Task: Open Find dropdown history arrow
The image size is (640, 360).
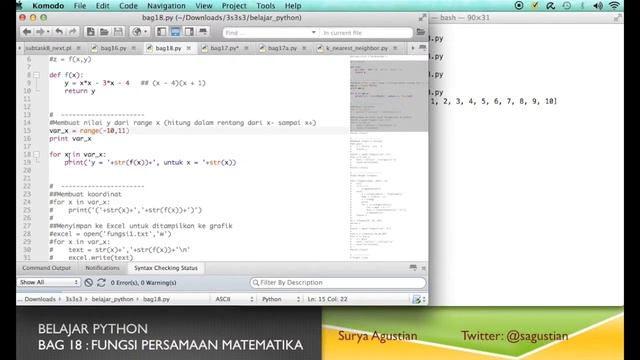Action: point(313,32)
